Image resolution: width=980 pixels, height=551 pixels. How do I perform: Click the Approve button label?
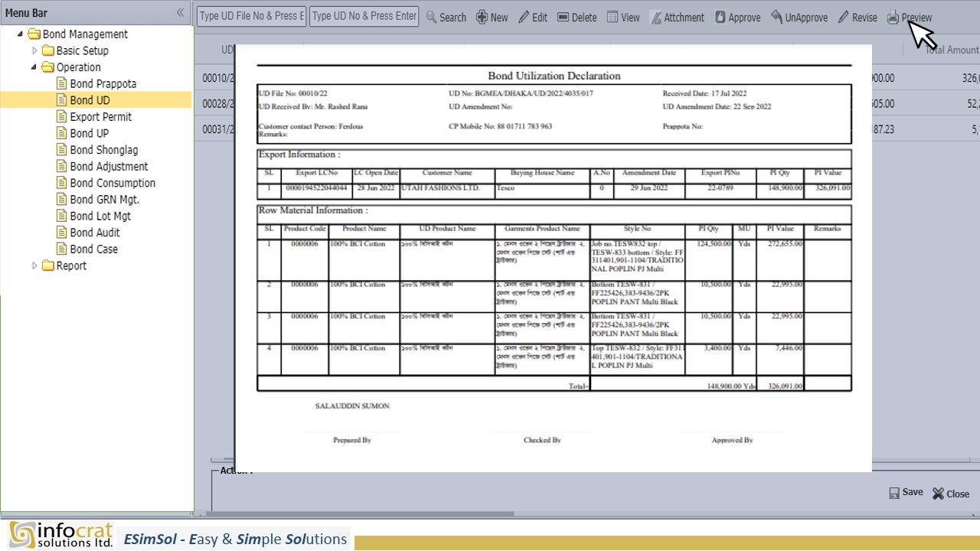tap(744, 17)
